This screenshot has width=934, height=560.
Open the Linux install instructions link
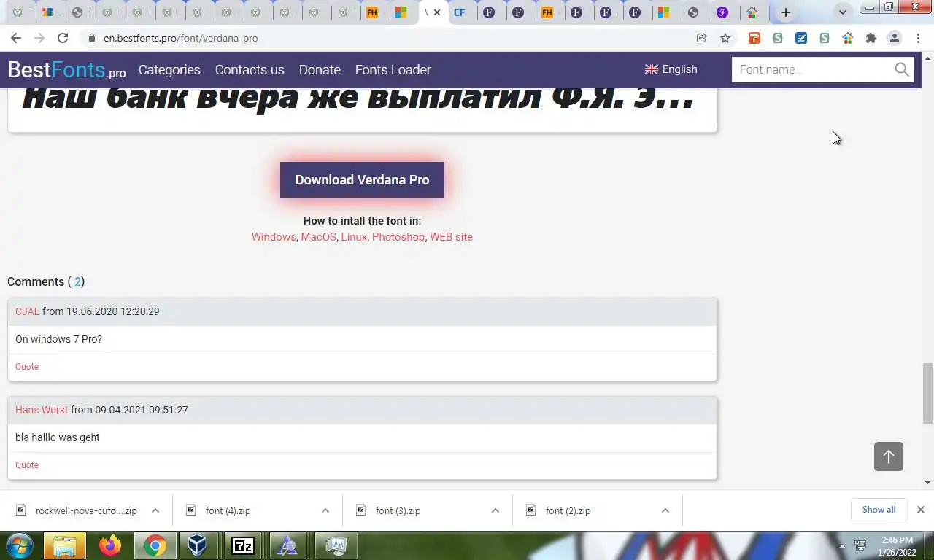click(x=354, y=237)
